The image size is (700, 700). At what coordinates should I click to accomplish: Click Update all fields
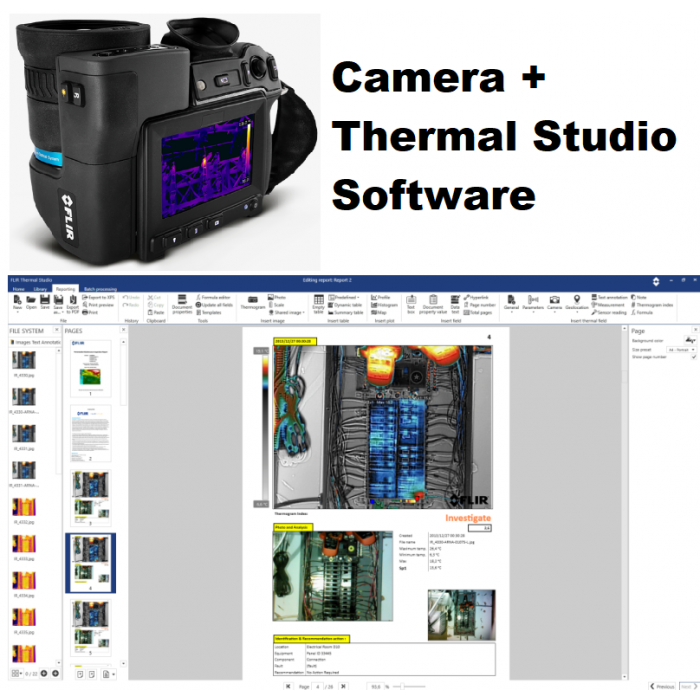(214, 305)
